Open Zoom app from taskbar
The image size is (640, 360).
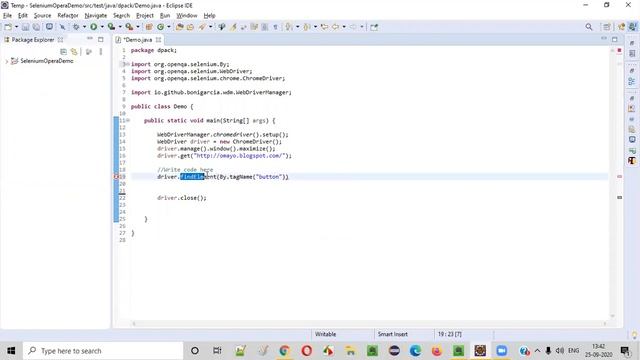tap(502, 351)
